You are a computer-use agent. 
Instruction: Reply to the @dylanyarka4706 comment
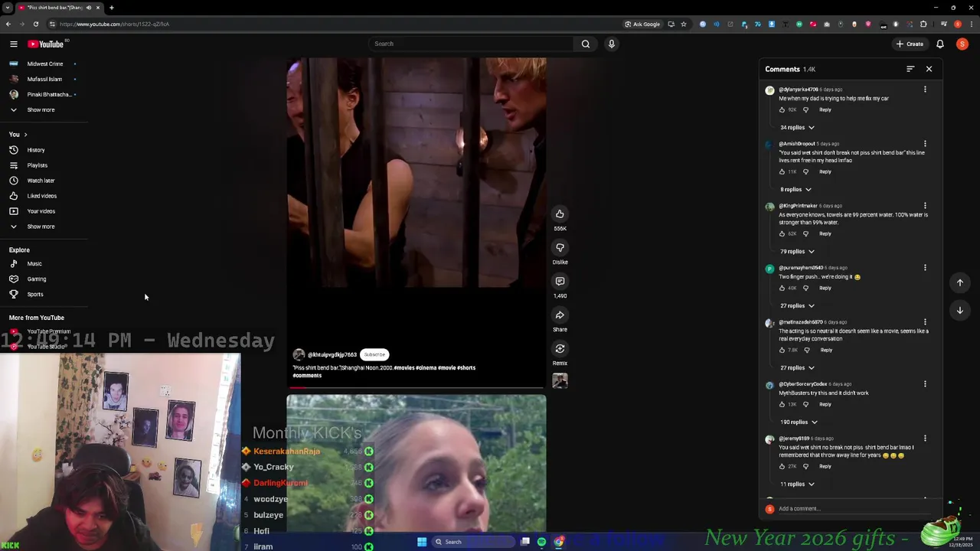pos(825,109)
